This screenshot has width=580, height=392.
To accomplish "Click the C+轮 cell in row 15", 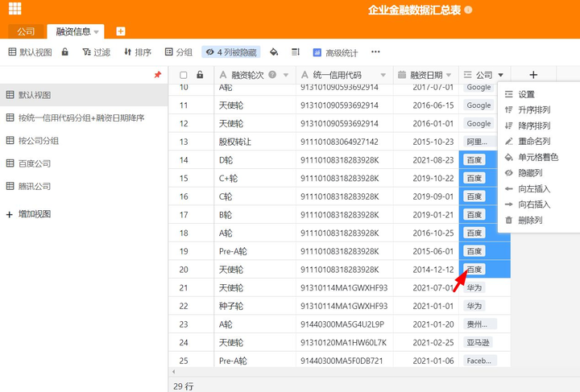I will pos(255,179).
